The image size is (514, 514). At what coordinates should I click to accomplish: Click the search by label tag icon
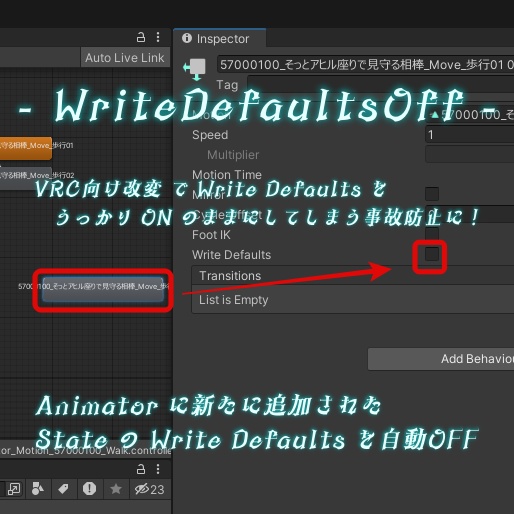tap(63, 489)
